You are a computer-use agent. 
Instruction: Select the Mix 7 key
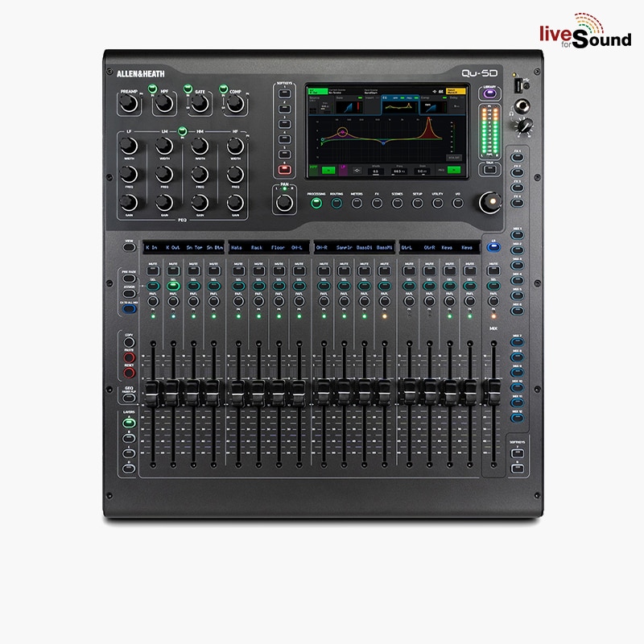517,342
